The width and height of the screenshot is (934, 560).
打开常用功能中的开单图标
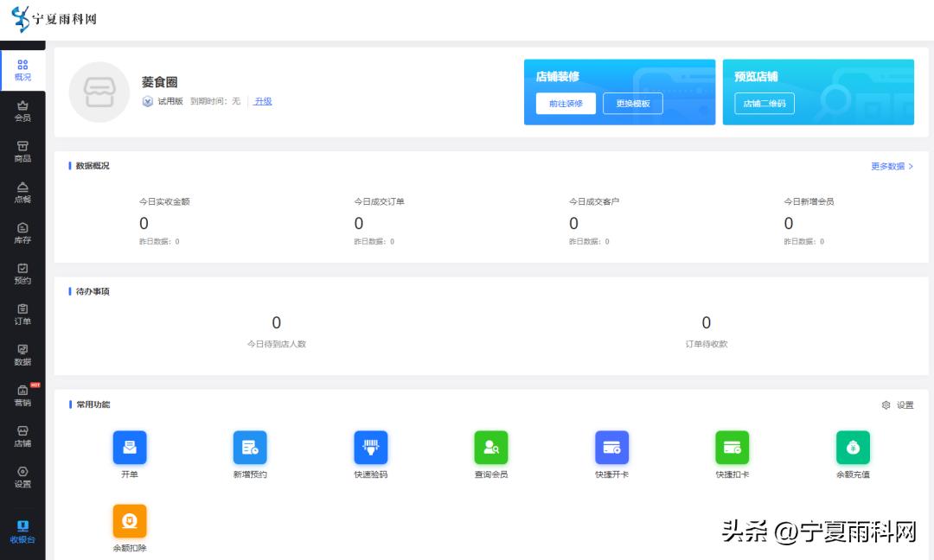click(x=129, y=447)
